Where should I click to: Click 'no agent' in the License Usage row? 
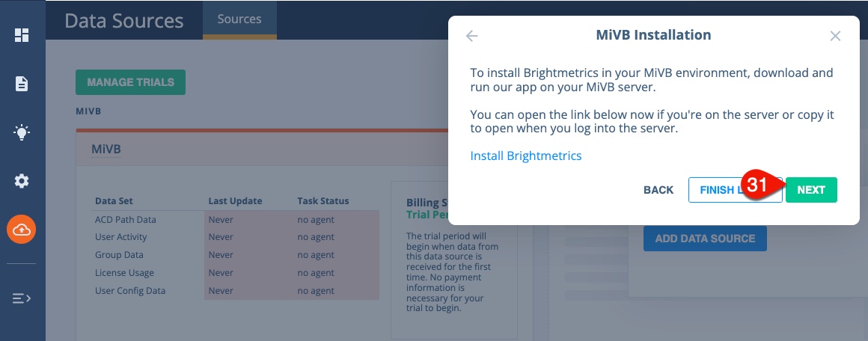(x=316, y=273)
